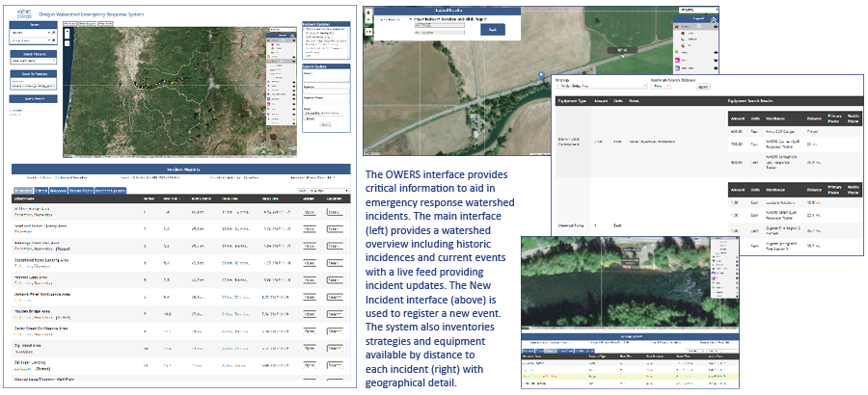868x395 pixels.
Task: Click search icon beside second Select dropdown
Action: [x=54, y=40]
